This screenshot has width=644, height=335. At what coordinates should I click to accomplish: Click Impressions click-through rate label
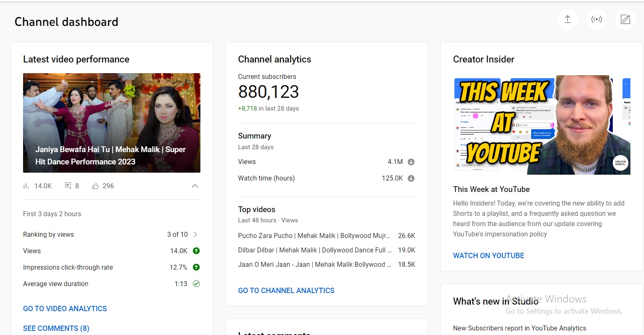pos(68,267)
